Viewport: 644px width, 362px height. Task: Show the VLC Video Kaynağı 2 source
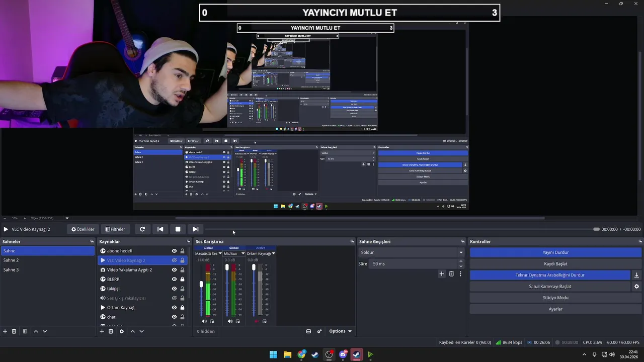174,260
